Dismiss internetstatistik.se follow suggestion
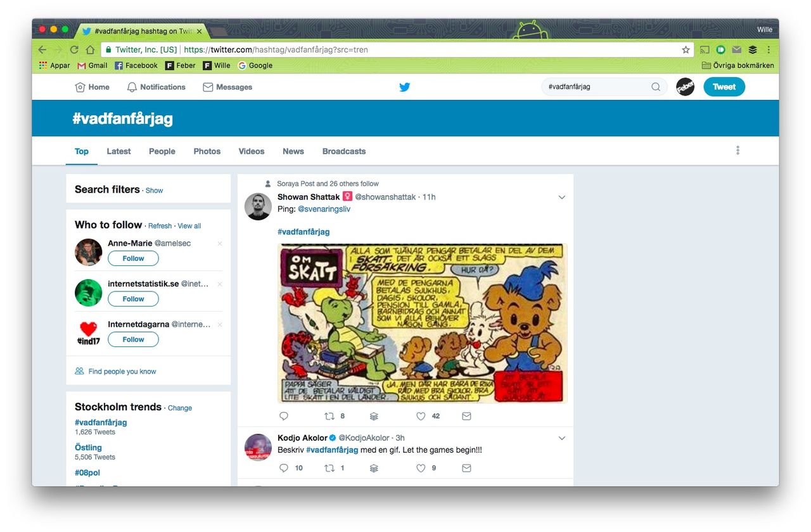 pyautogui.click(x=219, y=284)
